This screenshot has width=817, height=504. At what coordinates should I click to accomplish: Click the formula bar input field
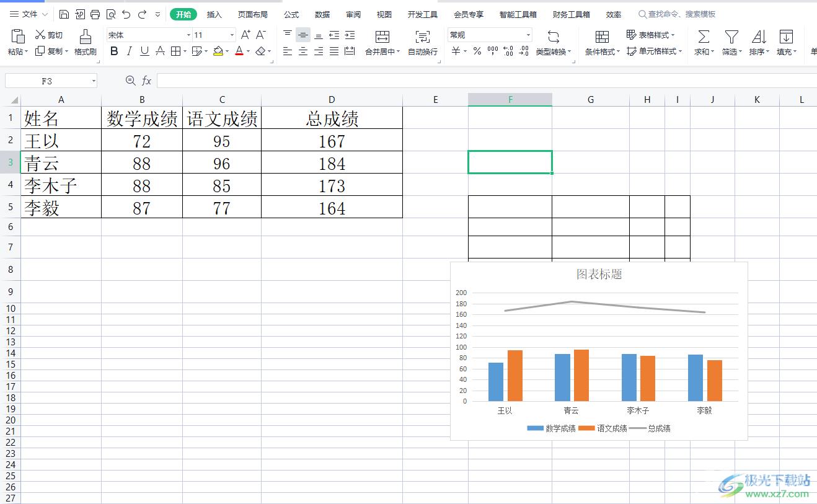(487, 81)
